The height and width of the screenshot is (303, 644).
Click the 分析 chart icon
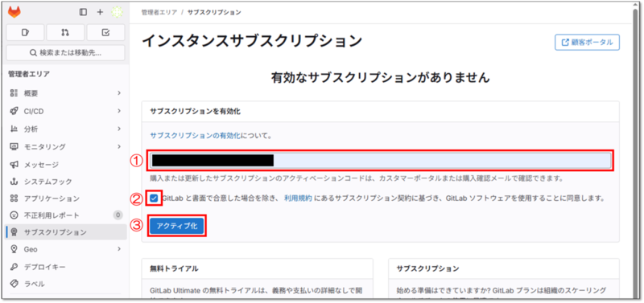[x=14, y=129]
